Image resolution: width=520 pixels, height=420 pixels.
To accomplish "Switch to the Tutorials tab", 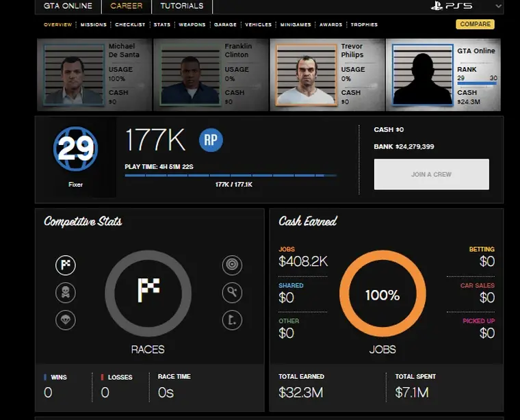I will click(182, 6).
